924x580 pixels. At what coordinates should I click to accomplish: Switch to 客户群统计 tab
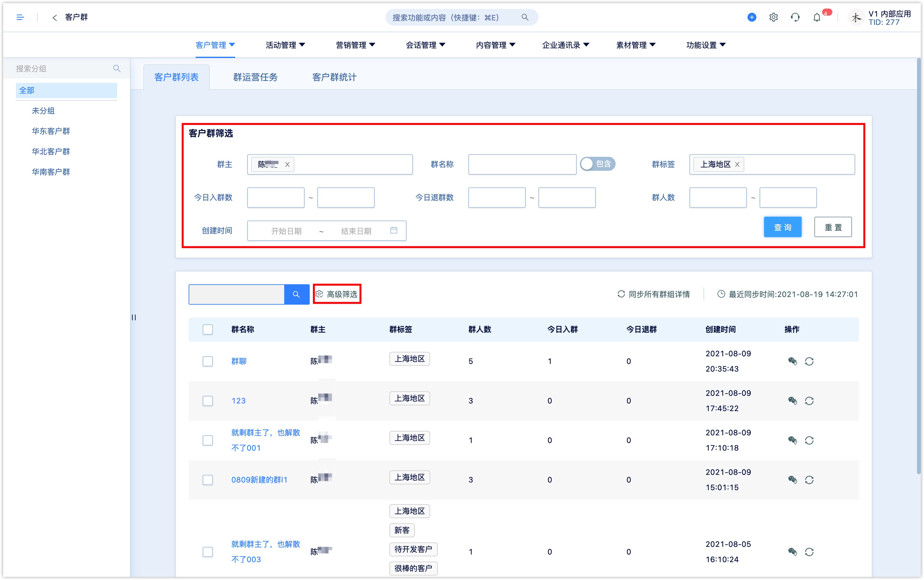[334, 77]
